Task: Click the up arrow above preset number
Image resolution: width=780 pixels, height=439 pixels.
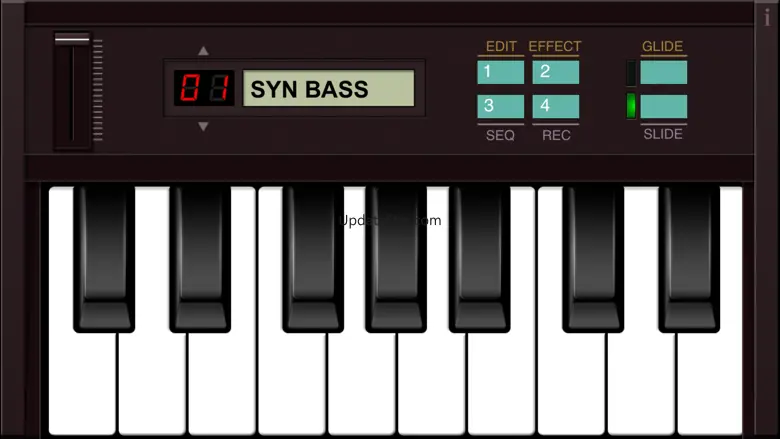Action: [x=203, y=51]
